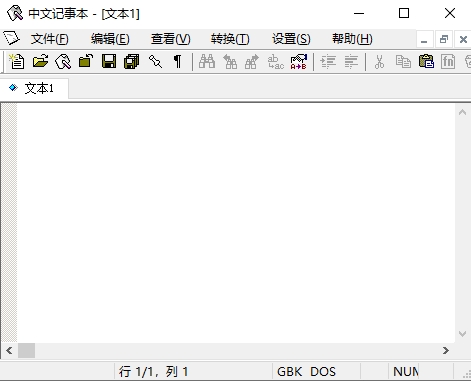Screen dimensions: 471x381
Task: Find next match using binoculars right-arrow icon
Action: [252, 62]
